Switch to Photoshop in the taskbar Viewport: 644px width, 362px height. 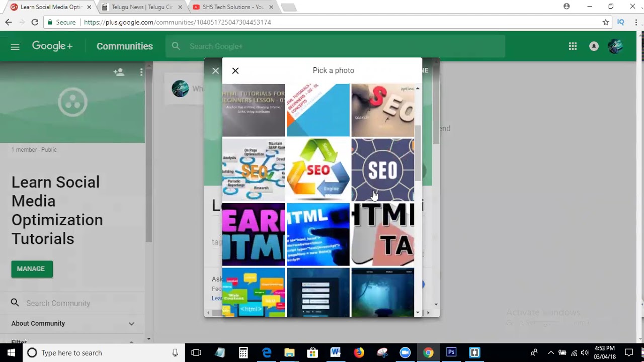[451, 352]
